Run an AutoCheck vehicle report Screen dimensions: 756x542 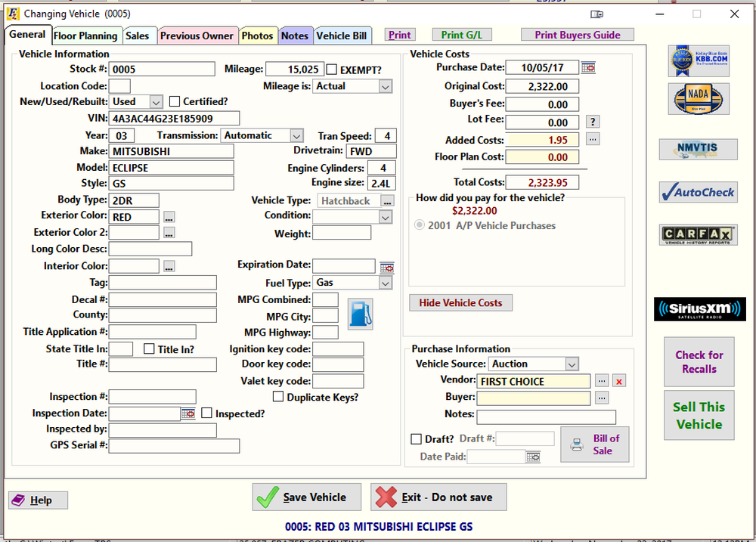click(x=697, y=192)
